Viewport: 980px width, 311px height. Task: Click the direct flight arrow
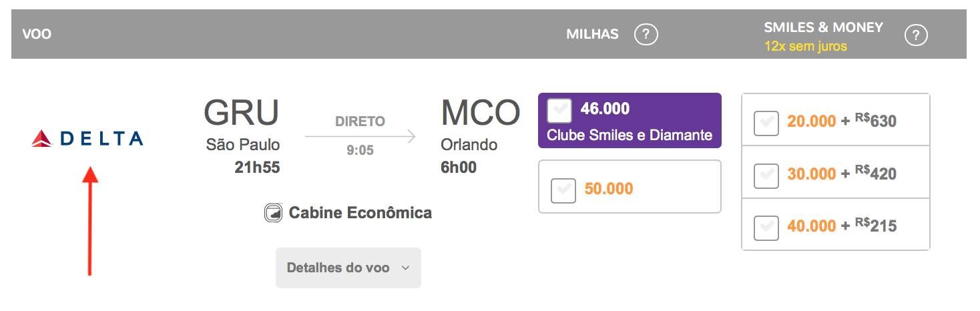(x=360, y=136)
